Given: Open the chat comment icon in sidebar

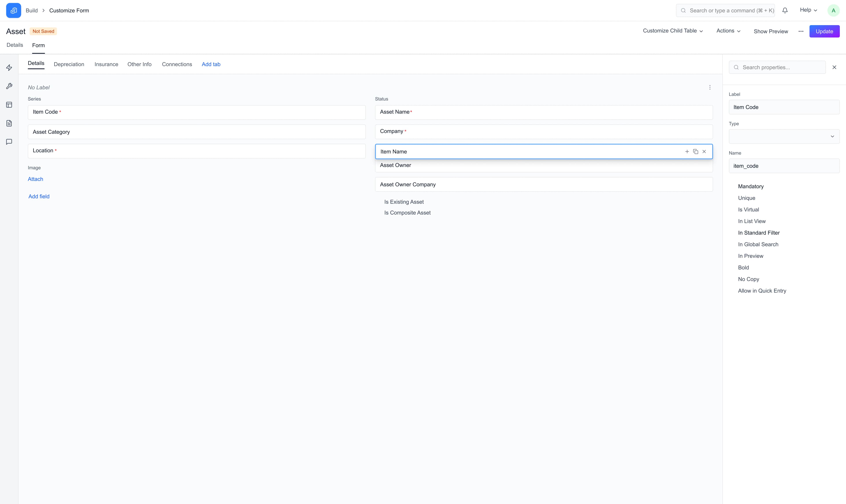Looking at the screenshot, I should pos(9,142).
